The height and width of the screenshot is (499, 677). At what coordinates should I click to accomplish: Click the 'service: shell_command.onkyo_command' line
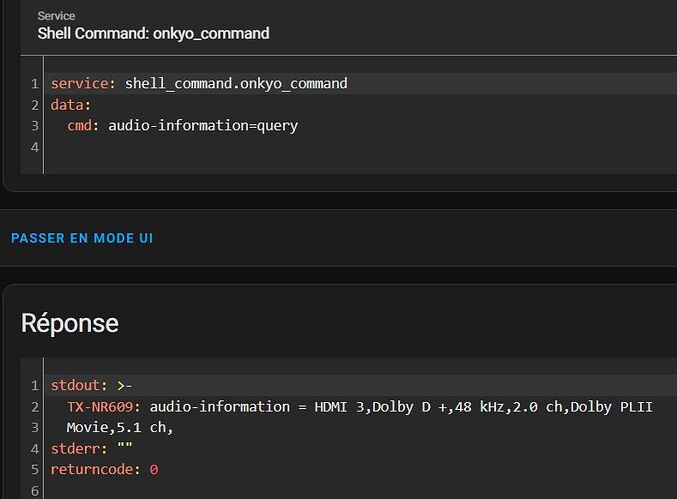pyautogui.click(x=199, y=83)
